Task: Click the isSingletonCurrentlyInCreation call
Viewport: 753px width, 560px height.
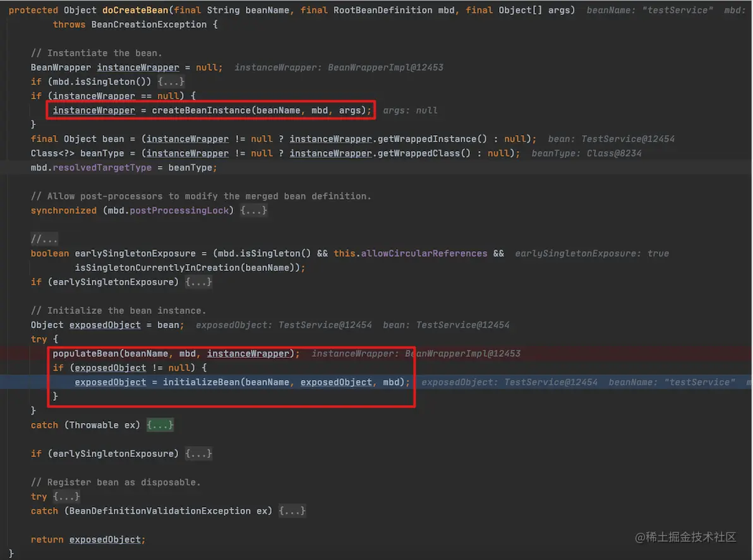Action: pyautogui.click(x=157, y=267)
